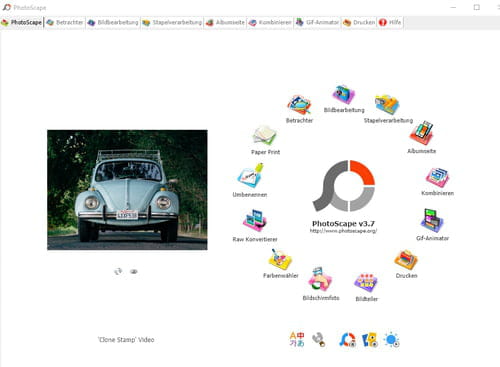Viewport: 500px width, 367px height.
Task: Open the Kombinieren circle icon
Action: (437, 178)
